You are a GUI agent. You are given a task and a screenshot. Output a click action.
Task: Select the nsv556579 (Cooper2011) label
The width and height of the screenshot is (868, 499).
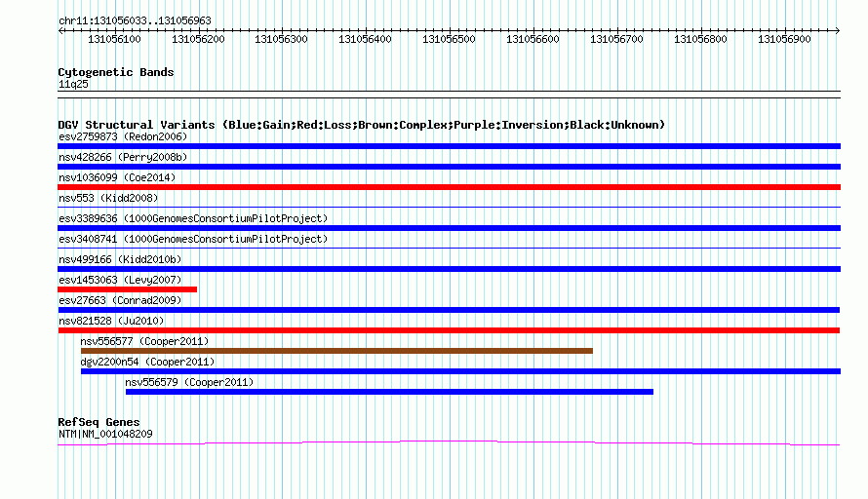click(x=189, y=382)
